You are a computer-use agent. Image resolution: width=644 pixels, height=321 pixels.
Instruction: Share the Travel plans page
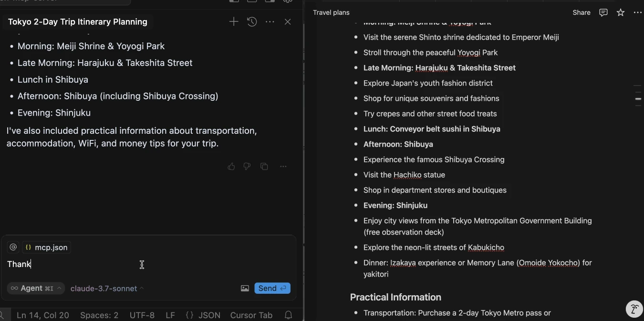(x=582, y=12)
